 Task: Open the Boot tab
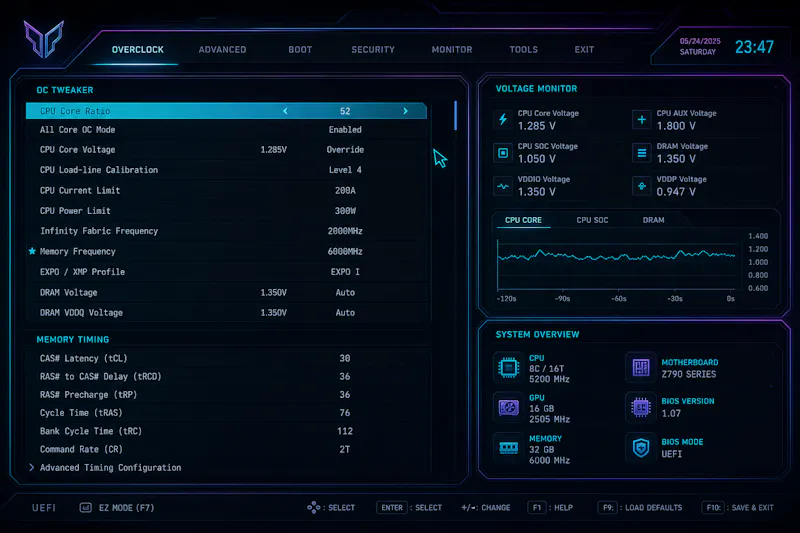pyautogui.click(x=300, y=49)
